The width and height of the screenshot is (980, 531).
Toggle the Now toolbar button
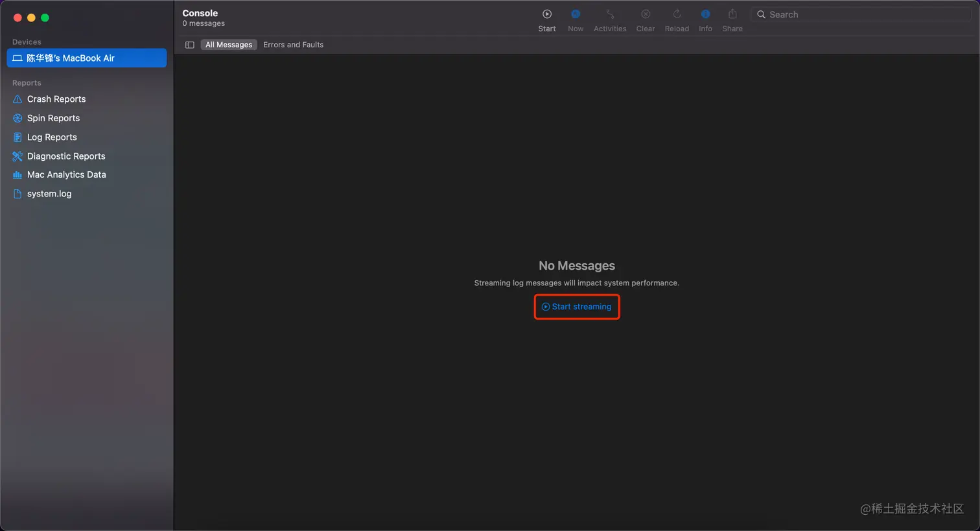576,20
